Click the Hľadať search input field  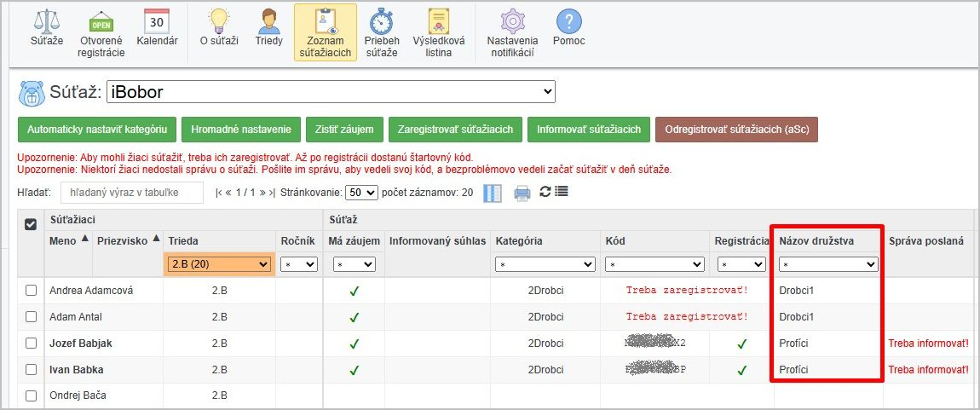[x=131, y=193]
